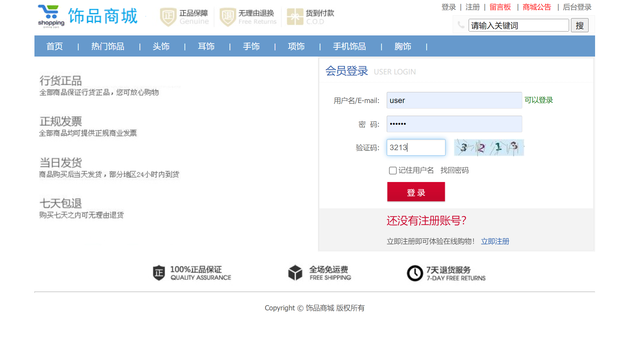Click the quality assurance shield icon in footer
This screenshot has height=364, width=637.
159,273
